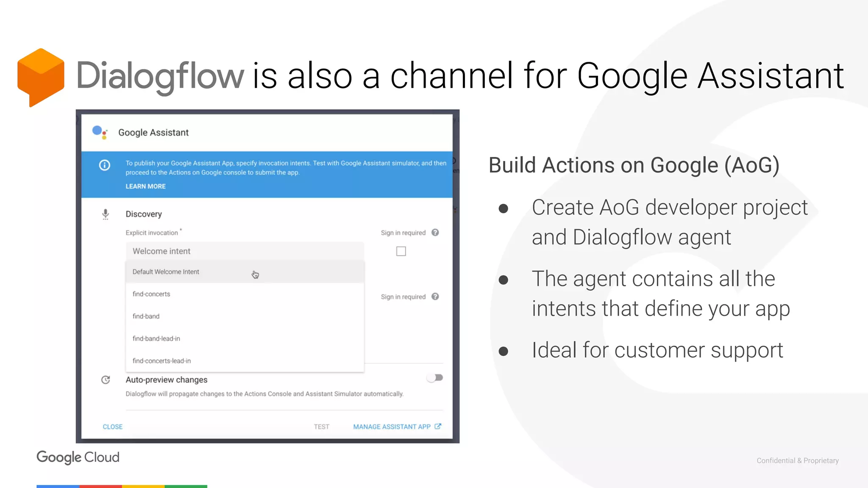This screenshot has width=868, height=488.
Task: Tick the Sign in required checkbox
Action: tap(401, 251)
